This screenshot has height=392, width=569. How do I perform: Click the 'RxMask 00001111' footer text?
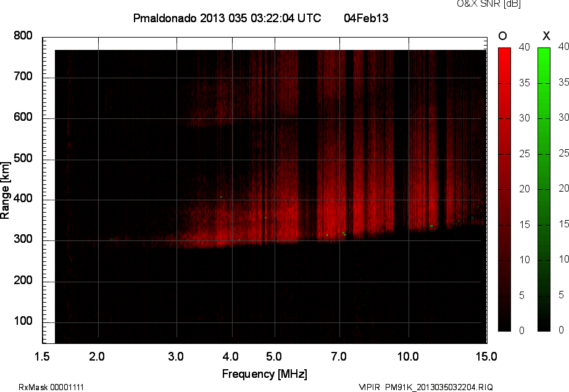pyautogui.click(x=51, y=387)
